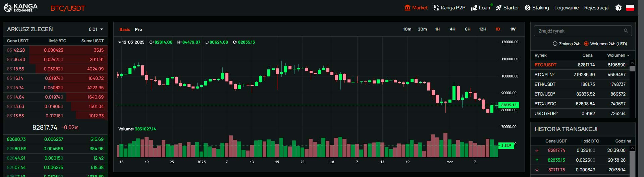Select BTC/USDT market row
This screenshot has height=177, width=644.
point(580,65)
